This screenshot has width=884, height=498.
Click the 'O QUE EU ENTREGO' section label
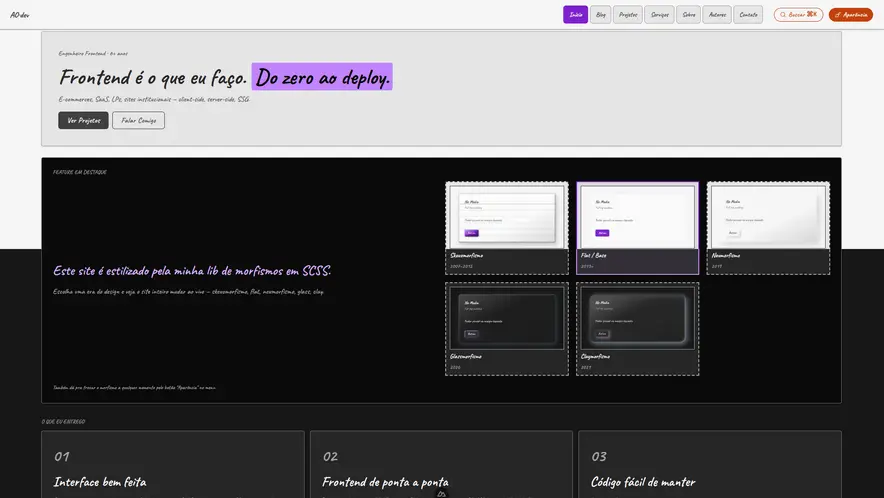click(x=63, y=421)
